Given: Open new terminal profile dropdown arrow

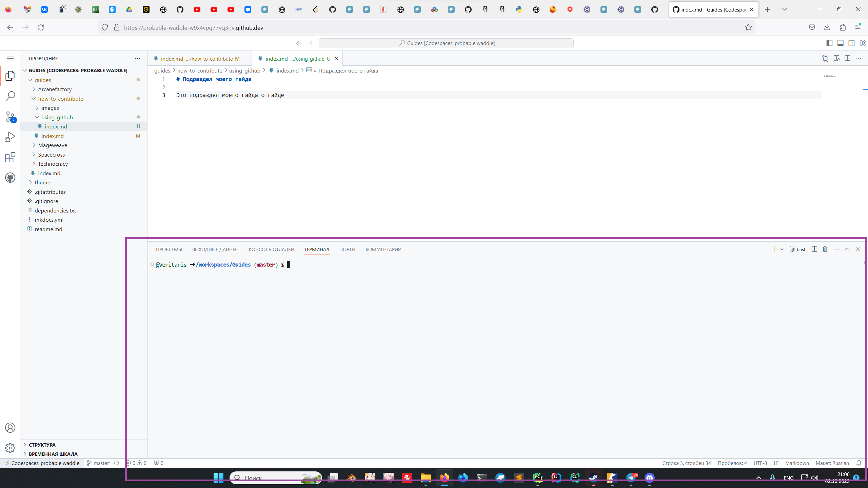Looking at the screenshot, I should 782,249.
